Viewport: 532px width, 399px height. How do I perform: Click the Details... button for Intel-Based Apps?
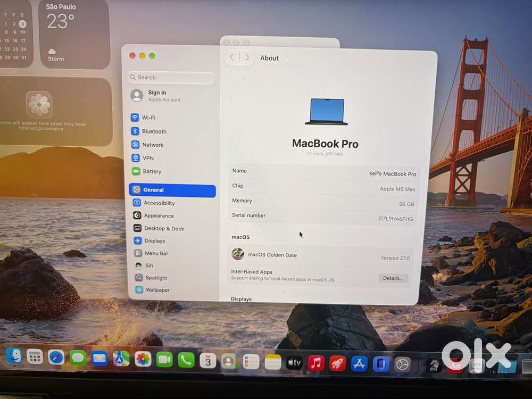tap(393, 278)
